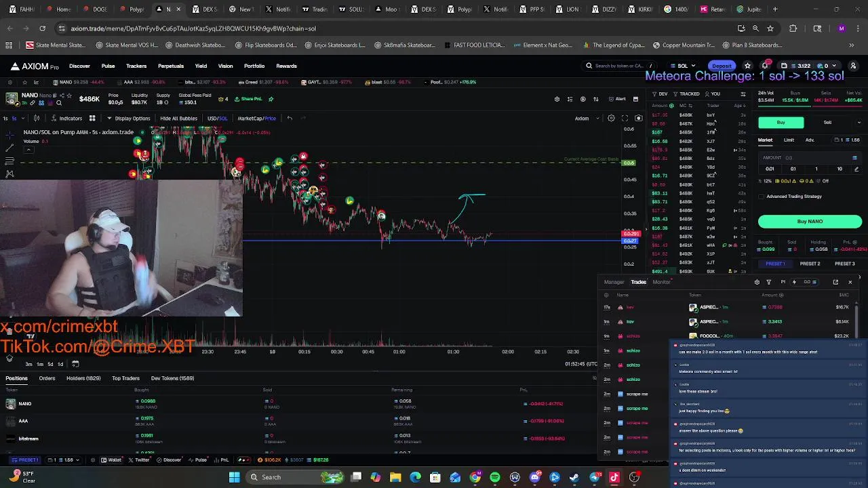868x488 pixels.
Task: Select the Fibonacci retracement tool
Action: click(9, 161)
